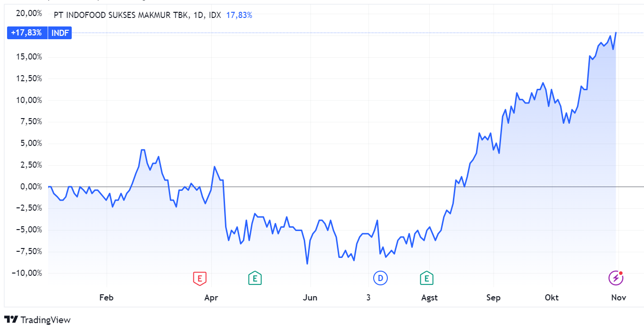Click the green earnings marker near Agst

coord(427,278)
